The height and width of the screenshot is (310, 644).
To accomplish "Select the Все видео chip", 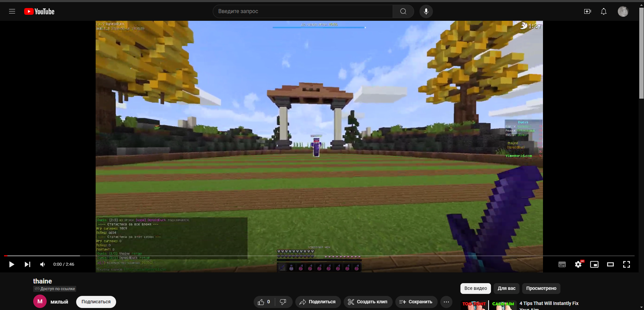I will click(476, 289).
